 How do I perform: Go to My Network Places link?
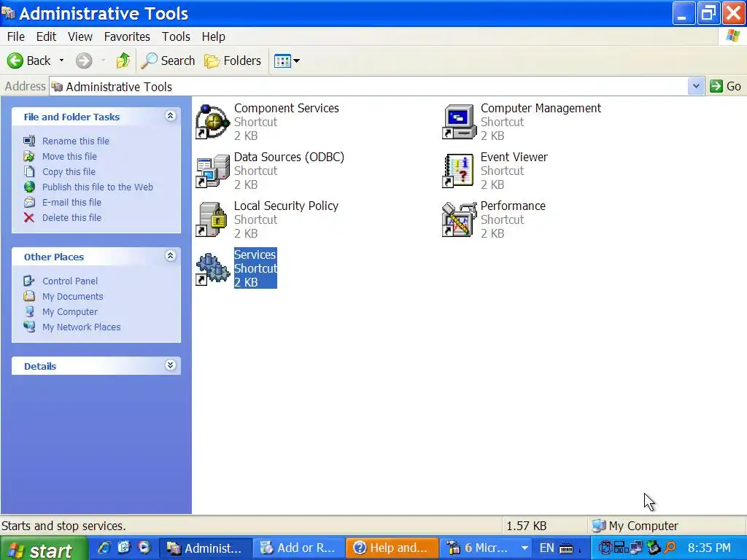coord(82,327)
